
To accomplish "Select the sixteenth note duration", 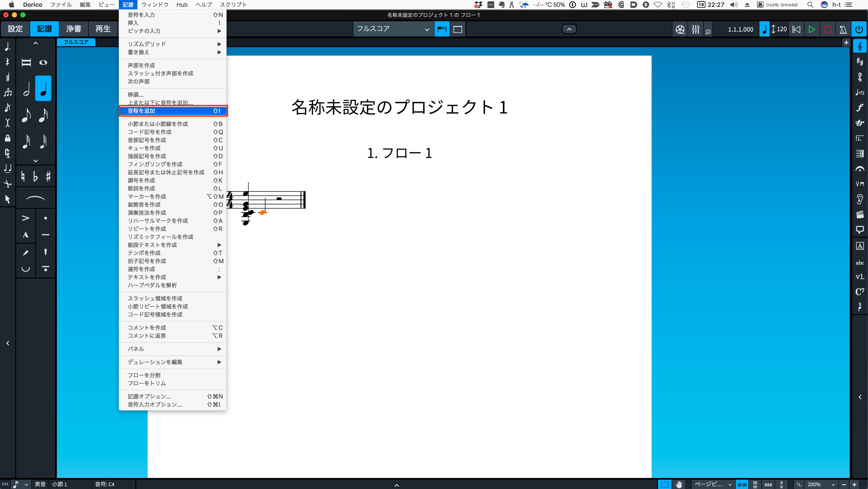I will point(43,115).
